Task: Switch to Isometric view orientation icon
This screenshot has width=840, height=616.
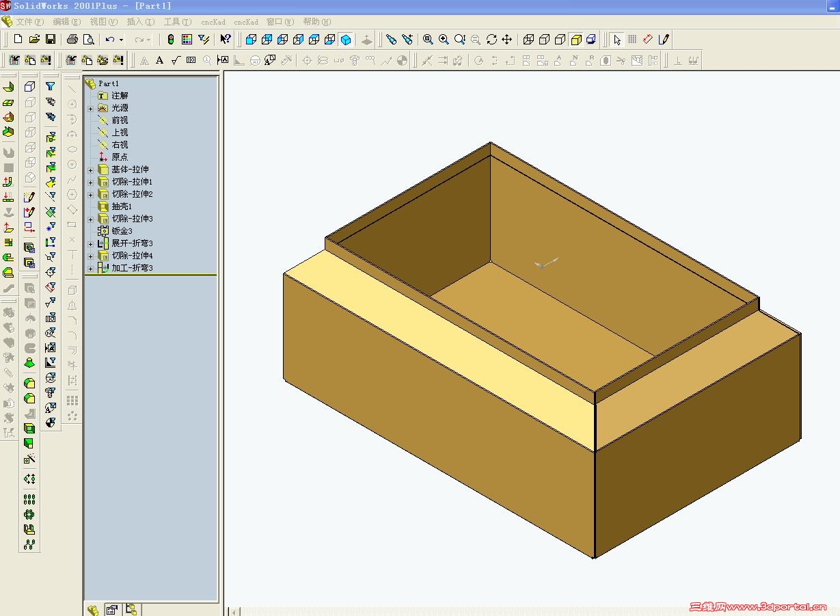Action: tap(346, 40)
